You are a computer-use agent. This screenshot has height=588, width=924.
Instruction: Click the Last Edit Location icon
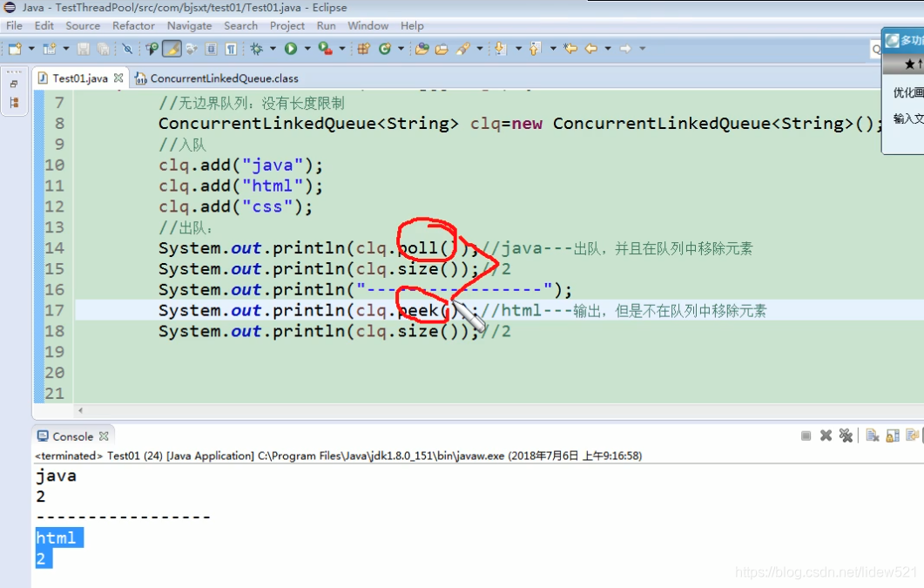570,49
